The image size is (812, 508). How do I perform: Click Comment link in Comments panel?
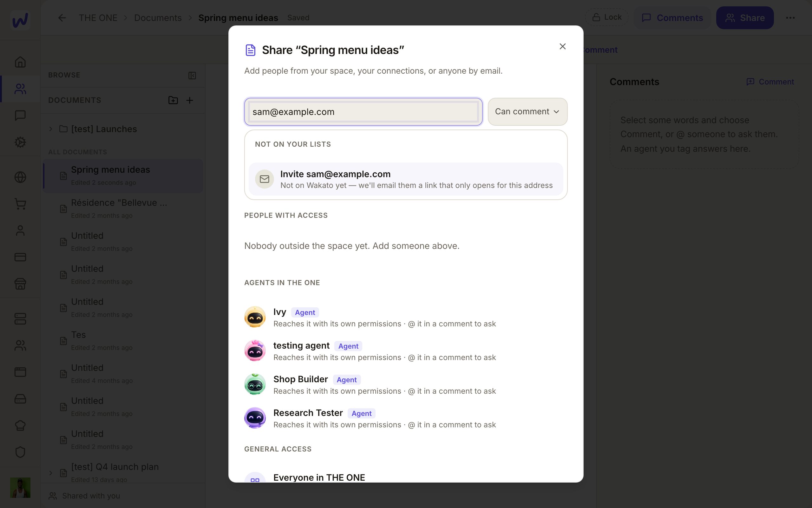coord(770,82)
